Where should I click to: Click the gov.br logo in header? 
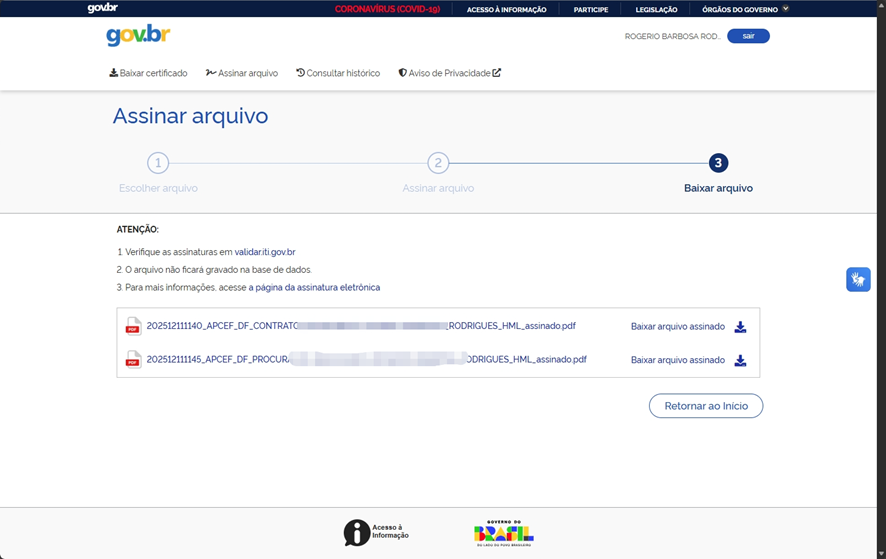click(138, 36)
